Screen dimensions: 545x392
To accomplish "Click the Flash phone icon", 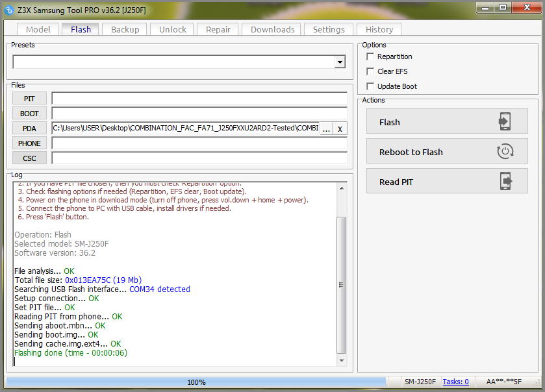I will click(x=505, y=121).
